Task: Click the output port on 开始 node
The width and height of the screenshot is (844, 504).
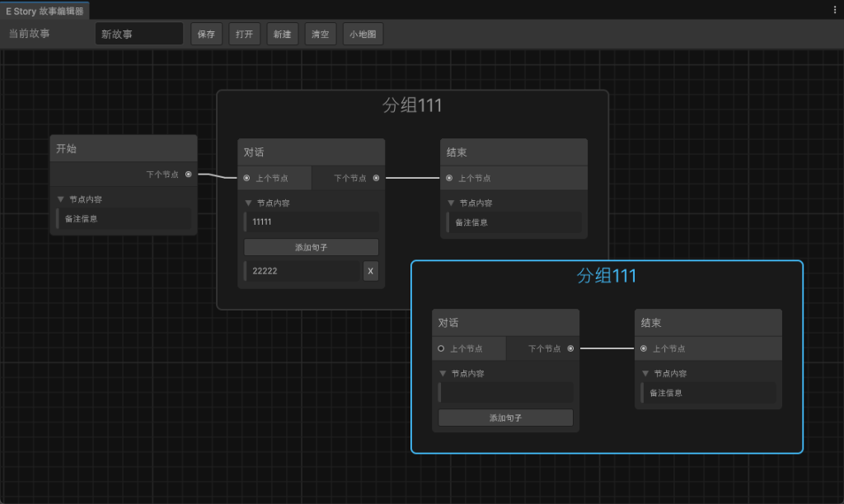Action: 189,175
